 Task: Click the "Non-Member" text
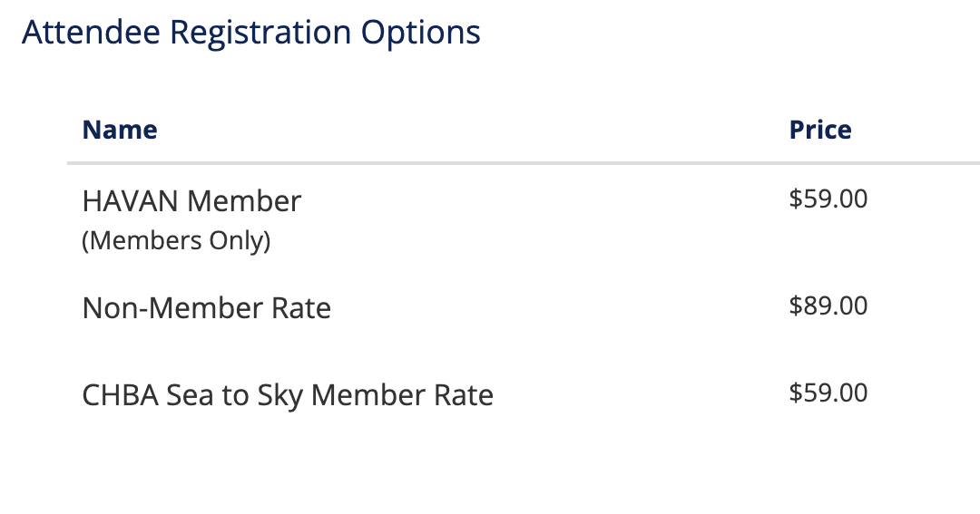pos(172,308)
